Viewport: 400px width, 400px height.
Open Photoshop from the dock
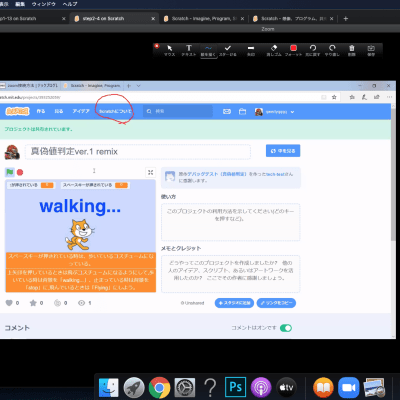236,387
